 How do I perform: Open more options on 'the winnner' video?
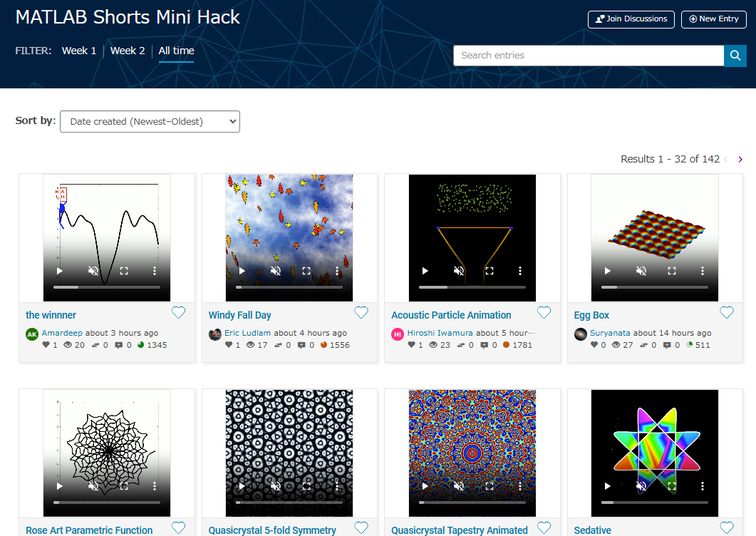pyautogui.click(x=155, y=271)
